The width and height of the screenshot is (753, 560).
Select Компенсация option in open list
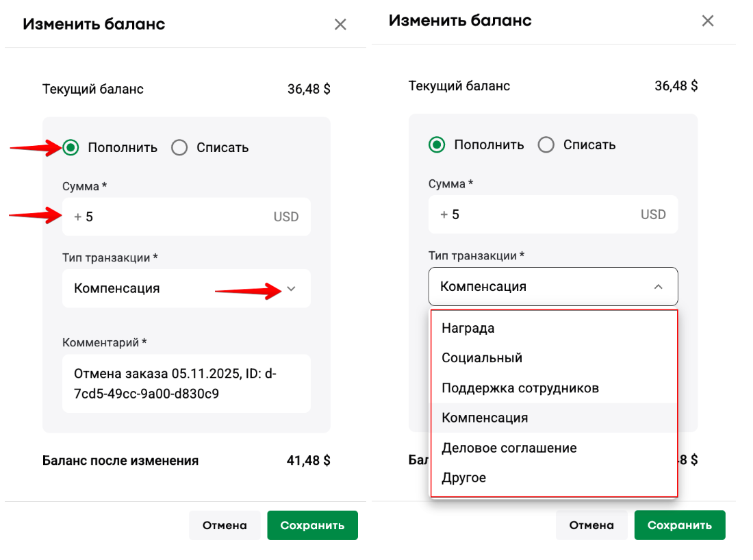coord(485,418)
